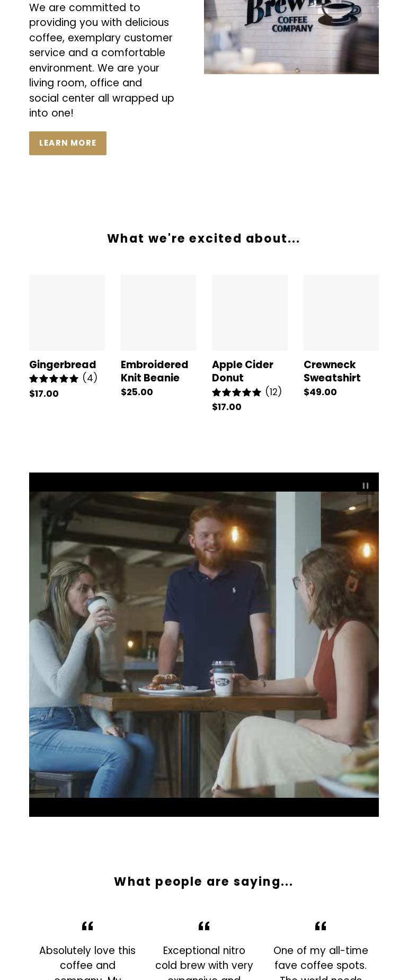This screenshot has height=980, width=408.
Task: Click the quote icon above 'Absolutely love this'
Action: [87, 926]
